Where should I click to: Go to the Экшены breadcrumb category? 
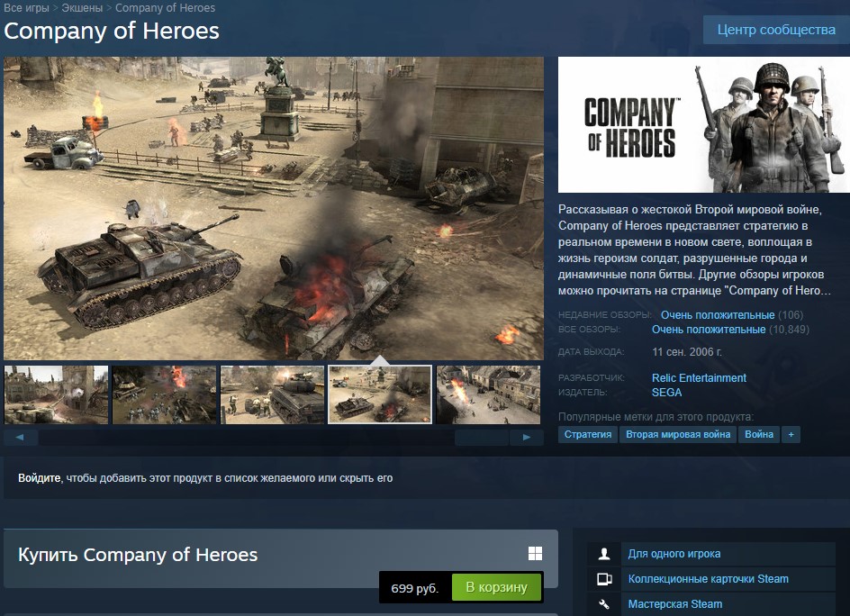click(x=82, y=8)
